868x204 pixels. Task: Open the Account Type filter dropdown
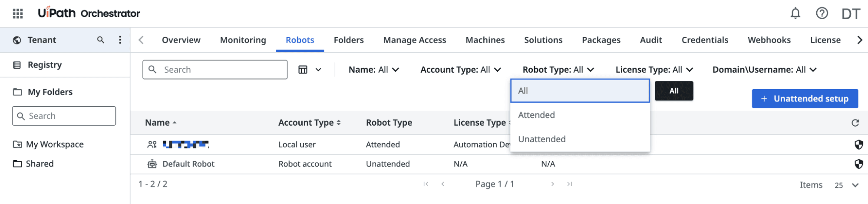(x=461, y=70)
